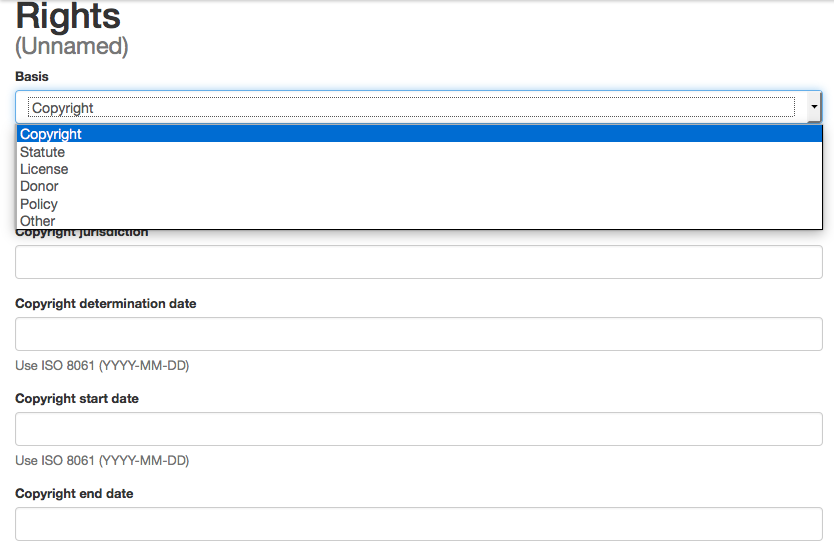The height and width of the screenshot is (544, 834).
Task: Click ISO 8061 hint below determination date
Action: point(102,365)
